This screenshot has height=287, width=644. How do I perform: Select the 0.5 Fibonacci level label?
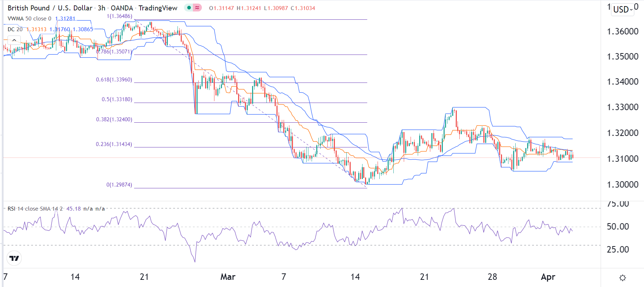[x=117, y=99]
